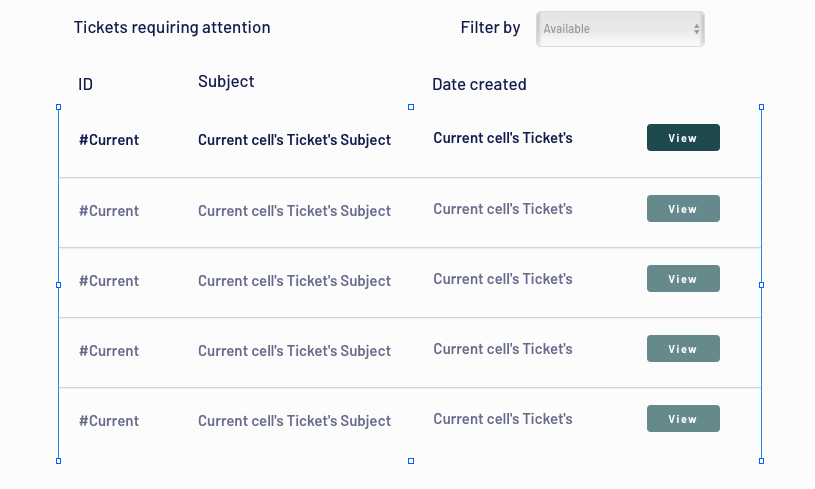The height and width of the screenshot is (489, 815).
Task: Click View button in fourth row
Action: [683, 349]
